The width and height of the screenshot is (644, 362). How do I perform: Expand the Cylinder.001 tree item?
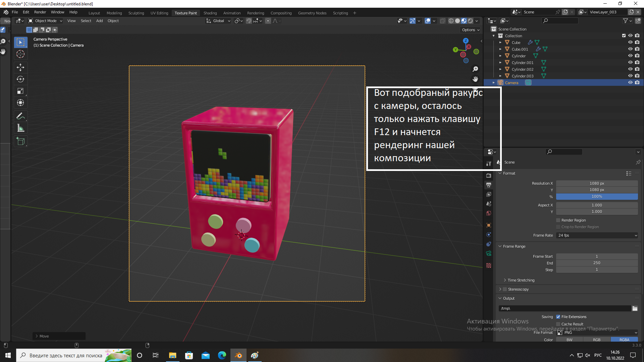click(x=500, y=63)
